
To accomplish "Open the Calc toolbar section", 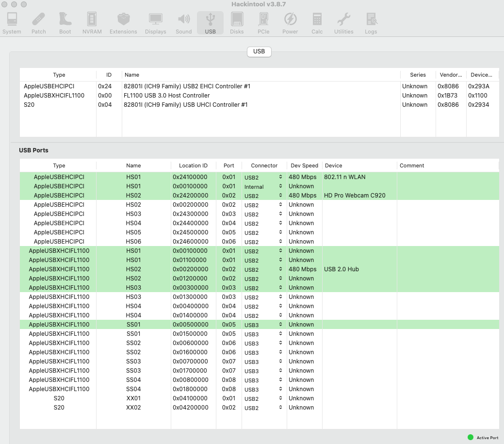I will [317, 23].
